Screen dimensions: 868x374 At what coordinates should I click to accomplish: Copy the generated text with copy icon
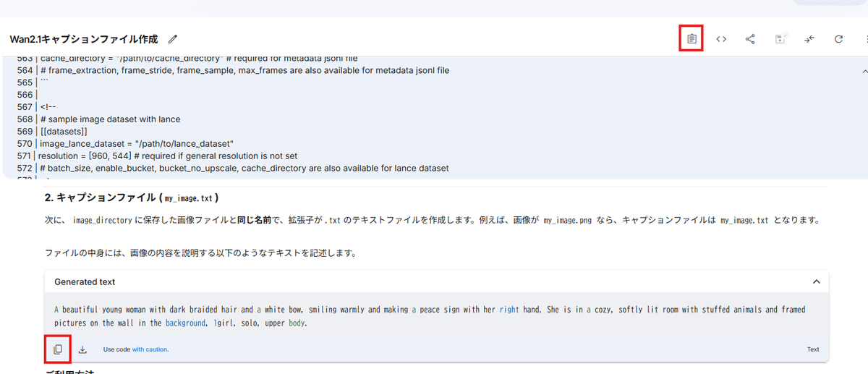coord(58,349)
